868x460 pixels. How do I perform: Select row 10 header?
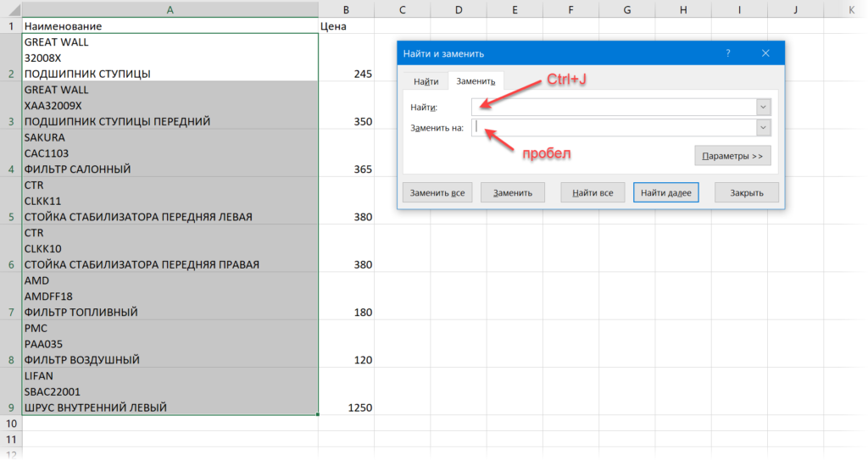(11, 424)
